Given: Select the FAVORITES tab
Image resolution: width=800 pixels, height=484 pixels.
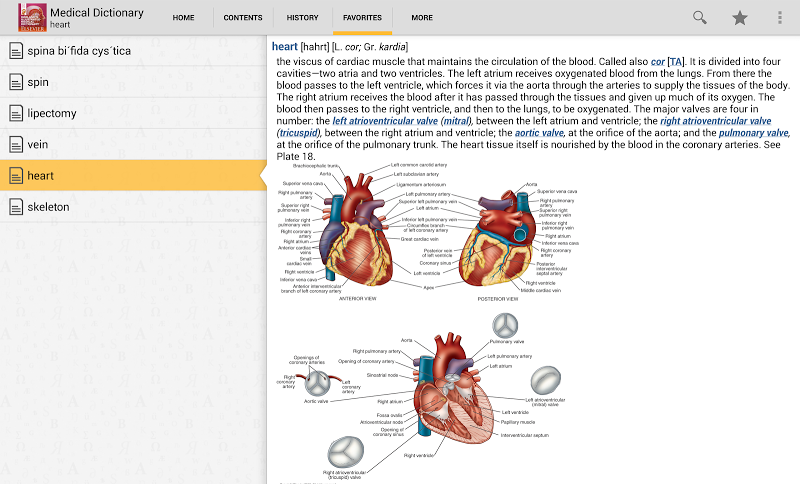Looking at the screenshot, I should [x=362, y=17].
